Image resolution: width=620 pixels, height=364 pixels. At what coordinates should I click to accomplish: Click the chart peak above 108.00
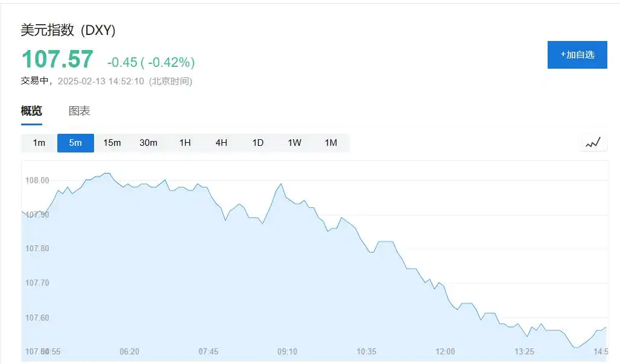[106, 174]
